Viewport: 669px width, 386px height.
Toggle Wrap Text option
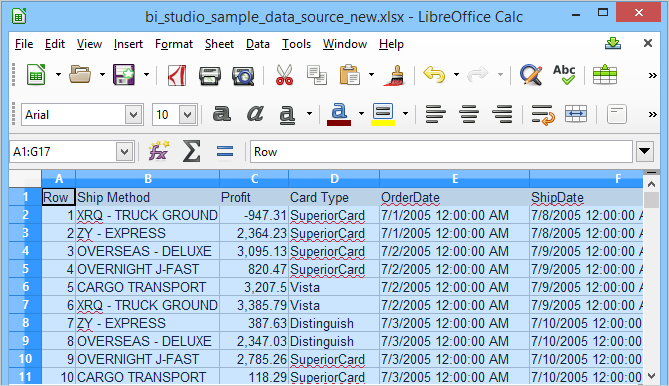(x=543, y=114)
